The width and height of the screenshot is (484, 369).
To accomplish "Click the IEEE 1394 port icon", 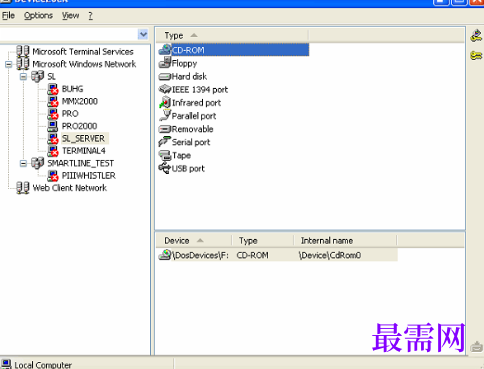I will (x=165, y=89).
